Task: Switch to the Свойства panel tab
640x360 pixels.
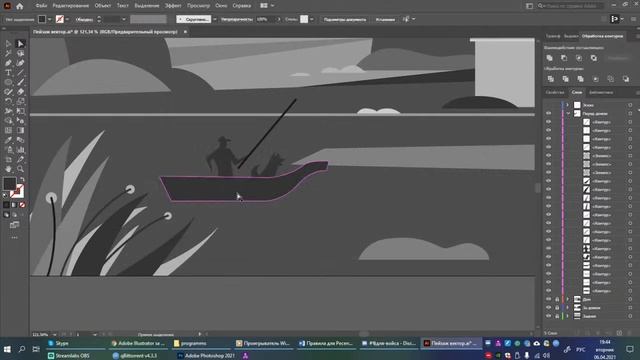Action: pyautogui.click(x=555, y=92)
